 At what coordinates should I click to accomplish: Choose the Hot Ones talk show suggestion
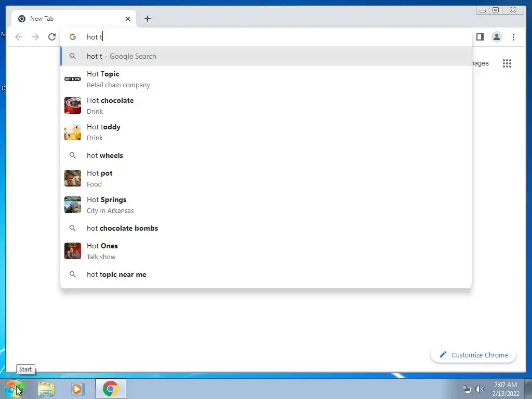pyautogui.click(x=266, y=251)
